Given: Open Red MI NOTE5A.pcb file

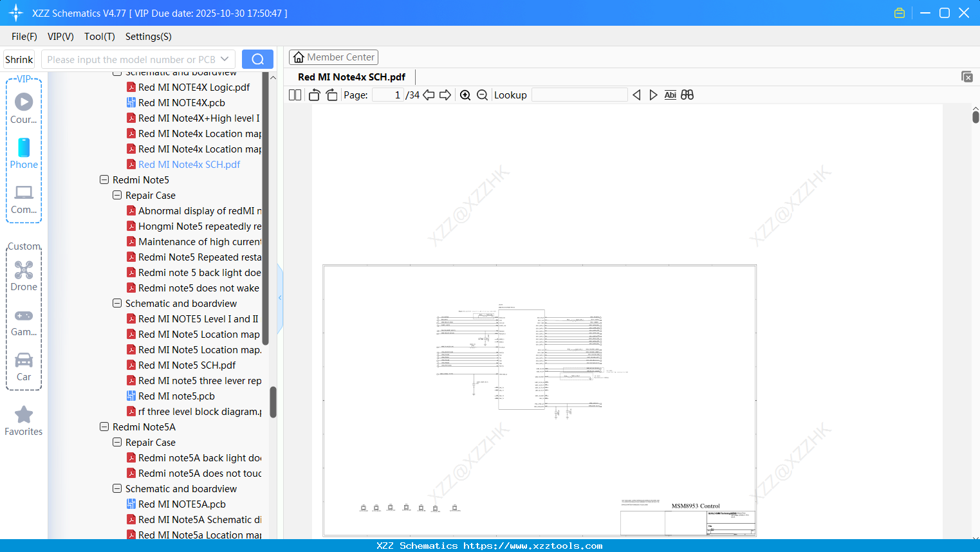Looking at the screenshot, I should pos(176,504).
